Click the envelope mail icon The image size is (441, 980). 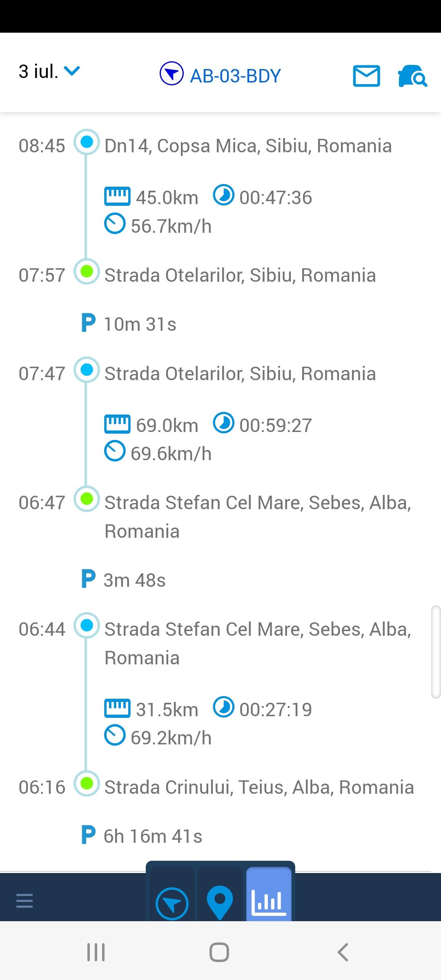tap(366, 76)
